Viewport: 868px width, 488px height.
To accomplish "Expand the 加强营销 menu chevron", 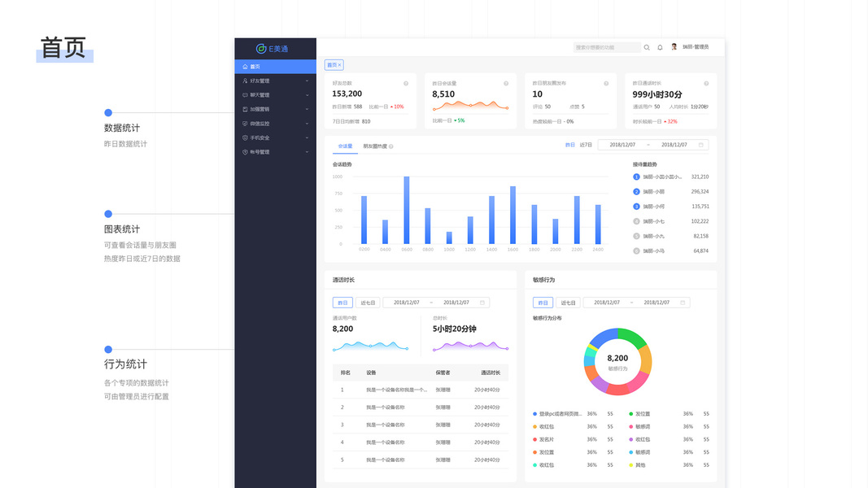I will click(x=308, y=110).
